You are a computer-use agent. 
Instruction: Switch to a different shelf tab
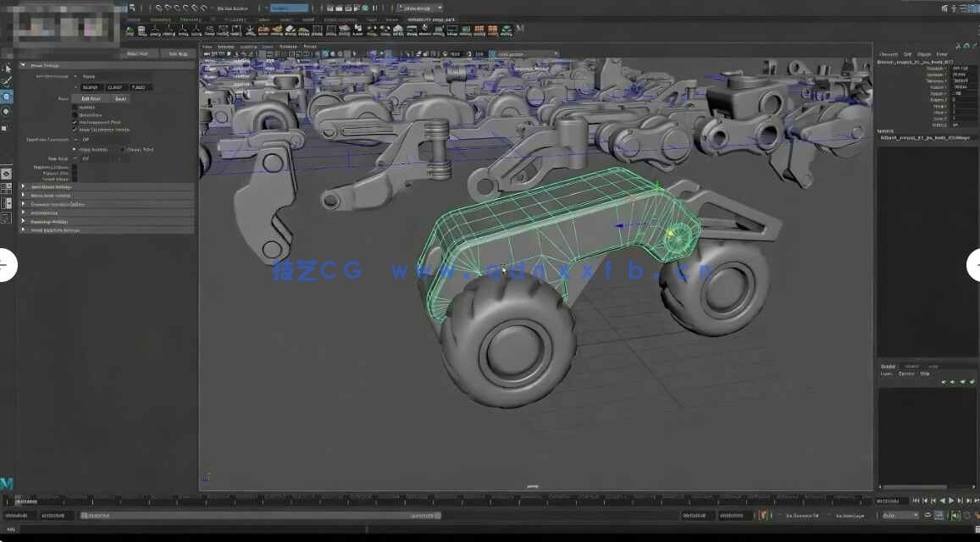[x=161, y=19]
